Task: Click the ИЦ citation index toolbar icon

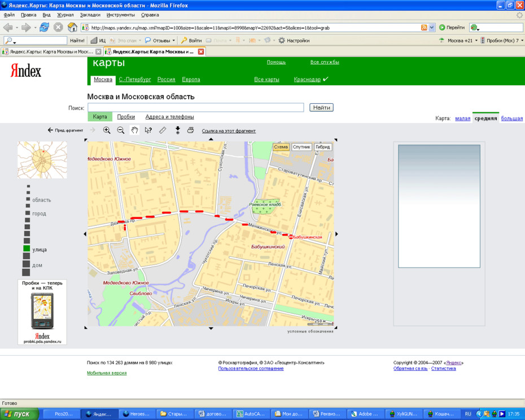Action: click(98, 41)
